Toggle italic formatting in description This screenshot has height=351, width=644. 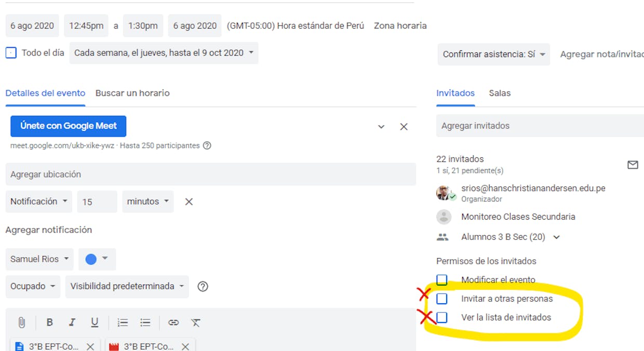(72, 322)
